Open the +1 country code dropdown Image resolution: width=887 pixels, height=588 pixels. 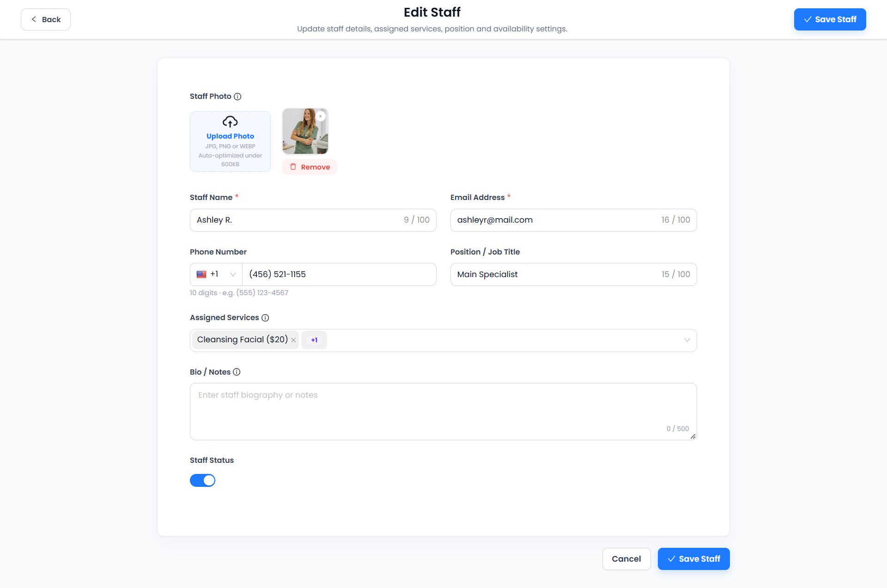pos(216,274)
